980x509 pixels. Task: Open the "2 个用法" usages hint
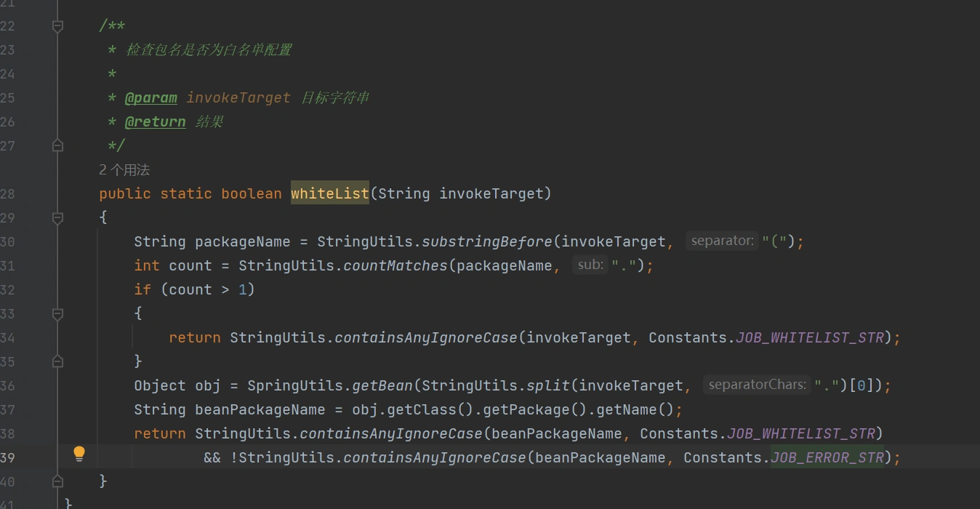pyautogui.click(x=124, y=170)
